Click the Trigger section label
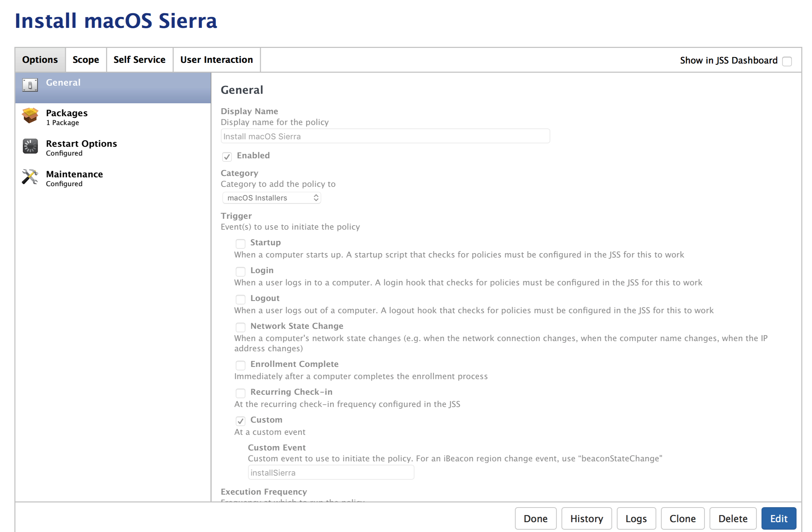Screen dimensions: 812x532 236,216
